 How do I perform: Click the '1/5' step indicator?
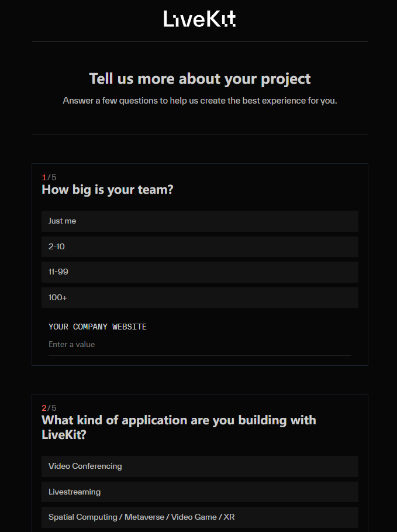pos(49,177)
